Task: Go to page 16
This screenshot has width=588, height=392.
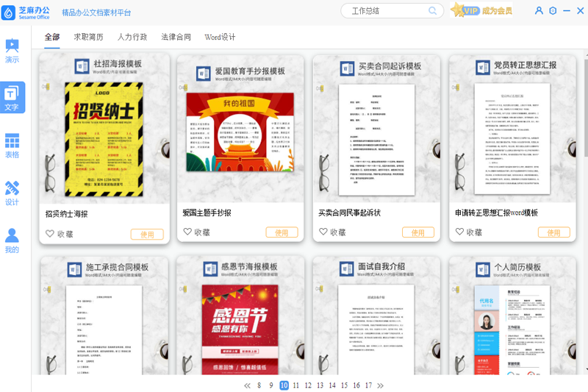Action: click(356, 385)
